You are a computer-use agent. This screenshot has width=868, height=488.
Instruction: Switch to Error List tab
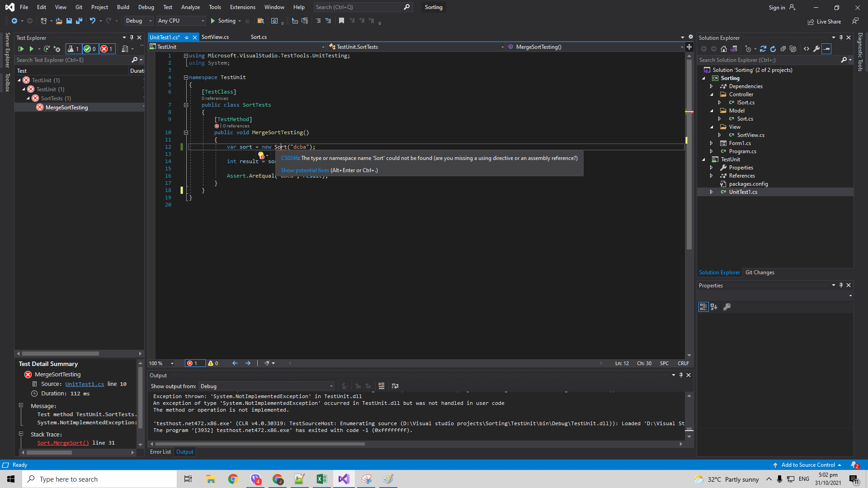pyautogui.click(x=160, y=452)
